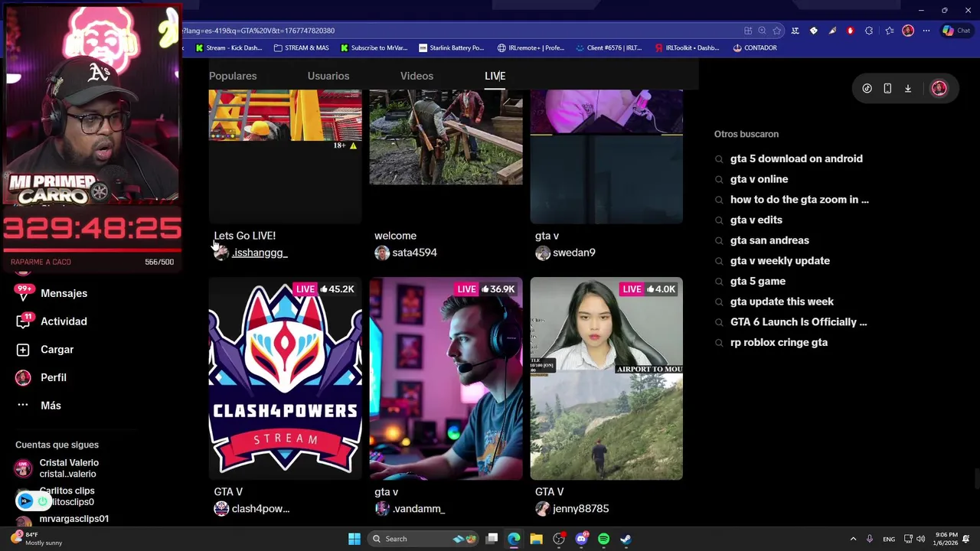Image resolution: width=980 pixels, height=551 pixels.
Task: Search suggestion gta 5 download on android
Action: tap(796, 158)
